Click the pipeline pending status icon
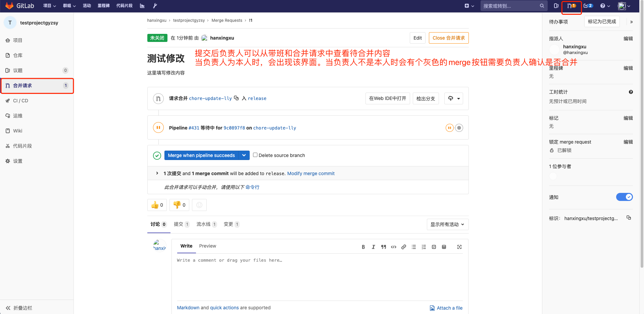Image resolution: width=644 pixels, height=314 pixels. point(158,127)
